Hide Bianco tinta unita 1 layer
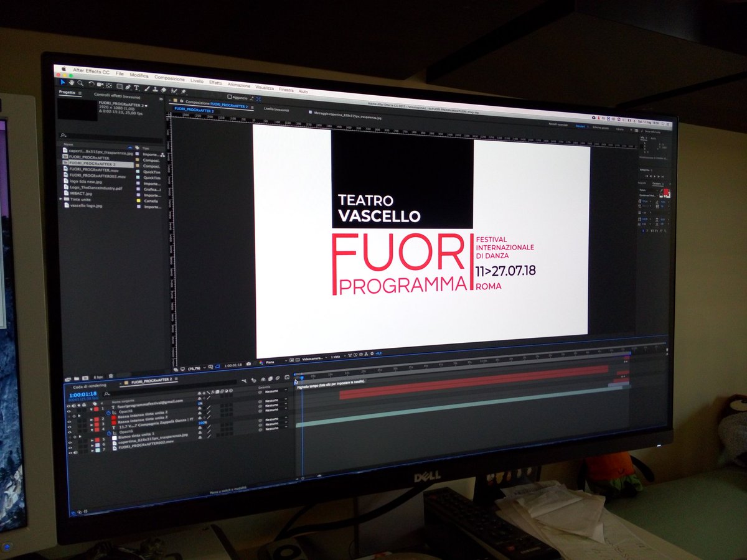747x560 pixels. (x=70, y=442)
